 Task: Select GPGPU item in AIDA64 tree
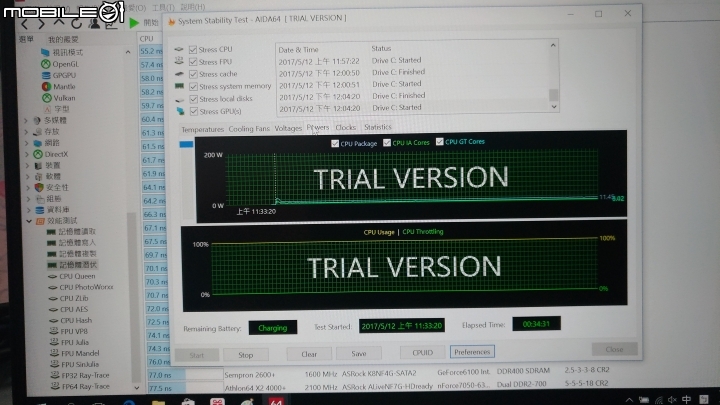tap(64, 75)
